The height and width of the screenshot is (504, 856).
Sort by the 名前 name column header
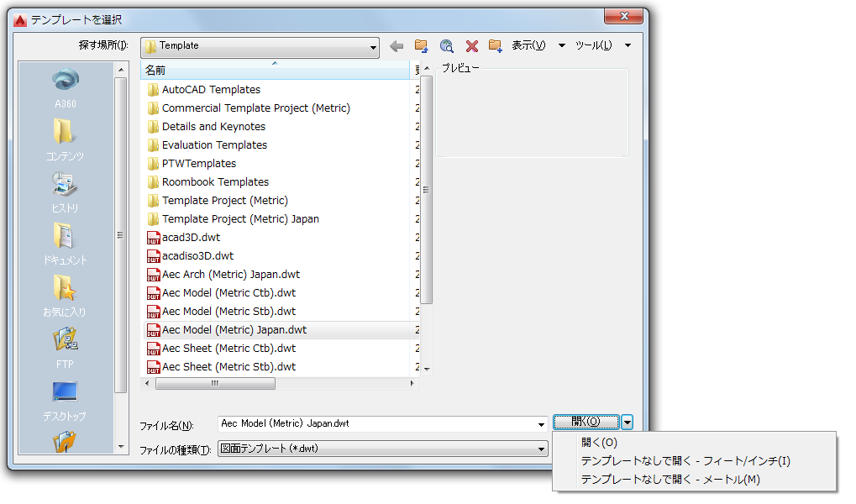(276, 71)
